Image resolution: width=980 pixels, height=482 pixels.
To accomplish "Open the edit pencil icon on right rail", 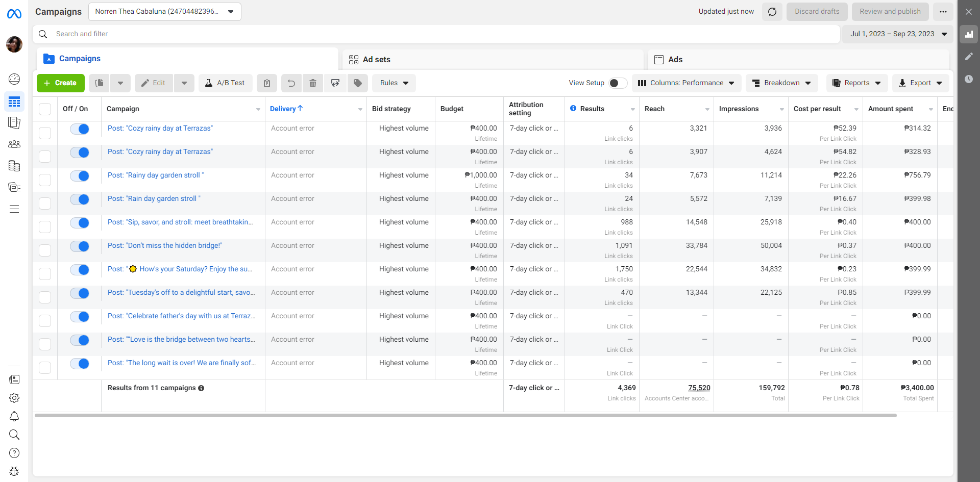I will pyautogui.click(x=969, y=57).
